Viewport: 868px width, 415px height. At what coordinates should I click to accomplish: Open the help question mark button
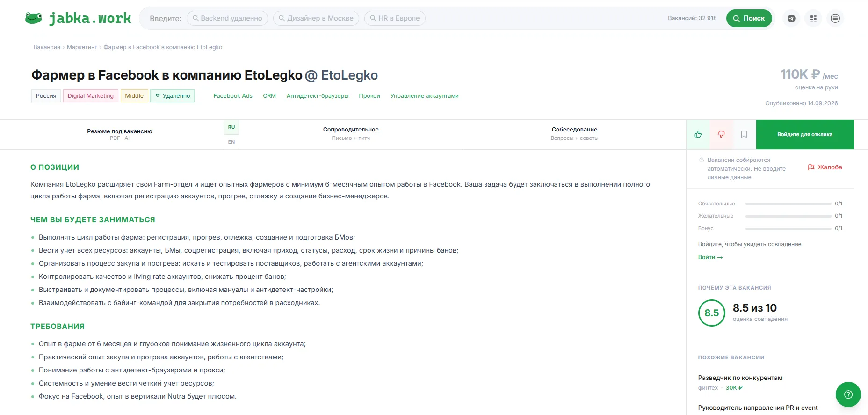pyautogui.click(x=848, y=394)
